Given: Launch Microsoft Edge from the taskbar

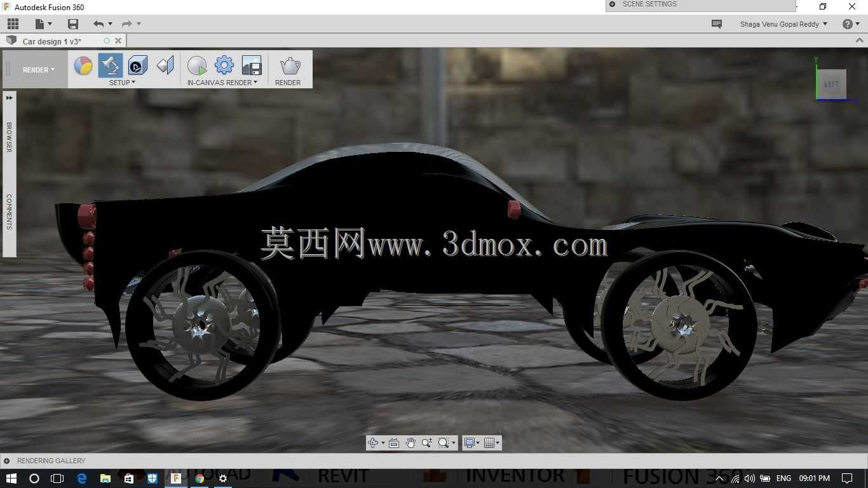Looking at the screenshot, I should point(81,478).
